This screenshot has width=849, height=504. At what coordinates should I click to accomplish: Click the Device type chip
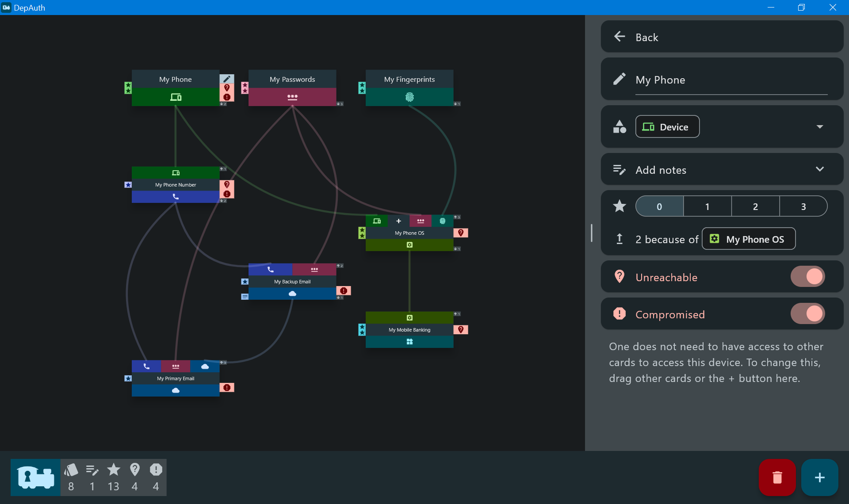point(667,127)
